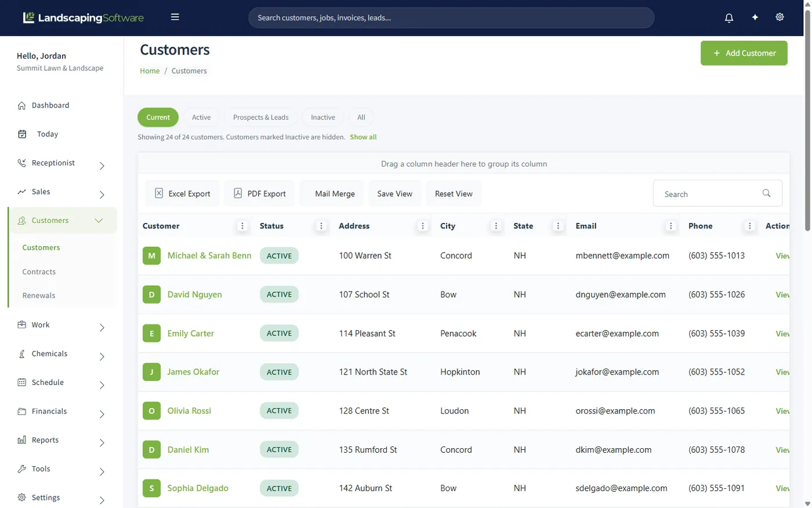Click the Reset View button
This screenshot has height=508, width=812.
[454, 193]
